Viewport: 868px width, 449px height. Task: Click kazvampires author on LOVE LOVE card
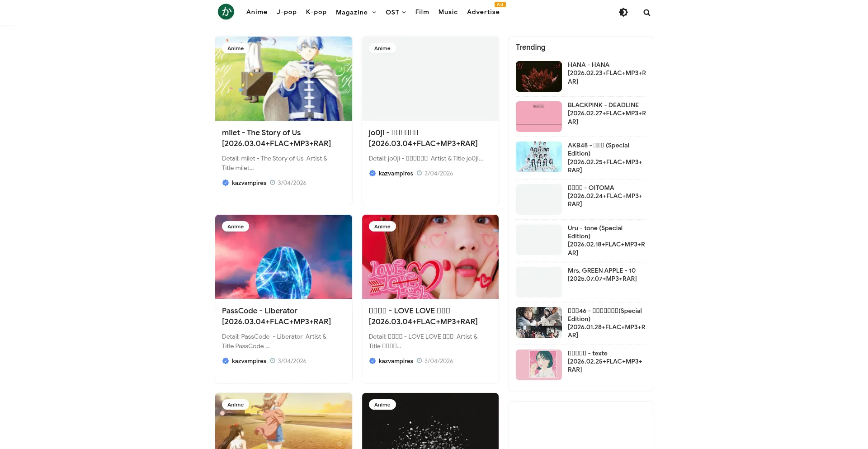tap(396, 361)
